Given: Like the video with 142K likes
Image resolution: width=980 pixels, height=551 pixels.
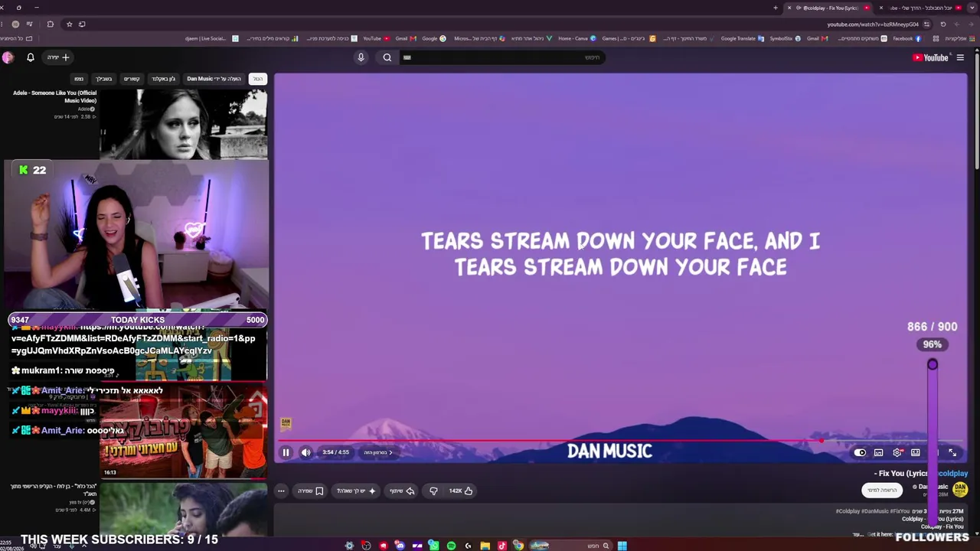Looking at the screenshot, I should tap(461, 491).
